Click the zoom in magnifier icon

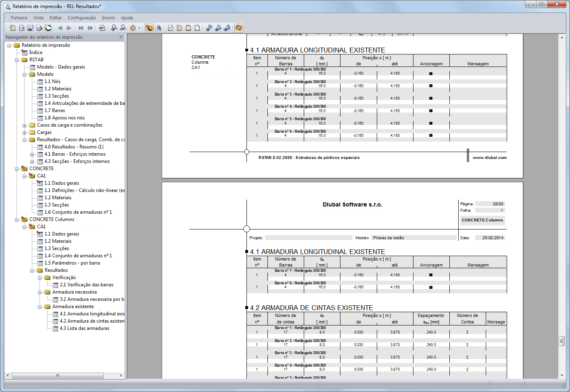(x=114, y=28)
